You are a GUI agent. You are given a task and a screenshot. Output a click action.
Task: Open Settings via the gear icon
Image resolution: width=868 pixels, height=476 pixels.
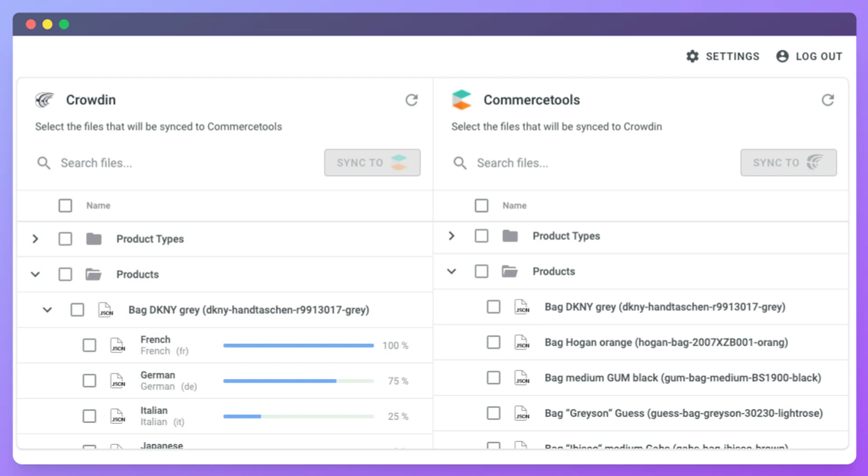click(692, 56)
